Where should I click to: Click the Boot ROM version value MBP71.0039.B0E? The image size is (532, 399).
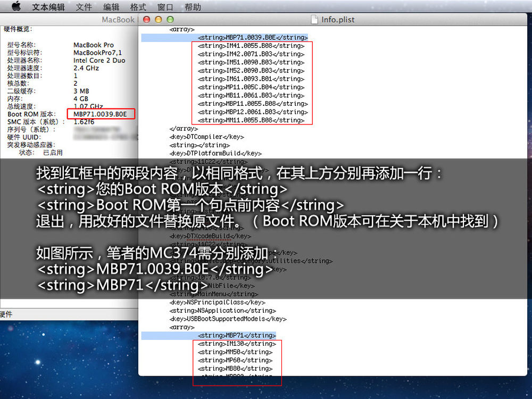click(x=100, y=114)
